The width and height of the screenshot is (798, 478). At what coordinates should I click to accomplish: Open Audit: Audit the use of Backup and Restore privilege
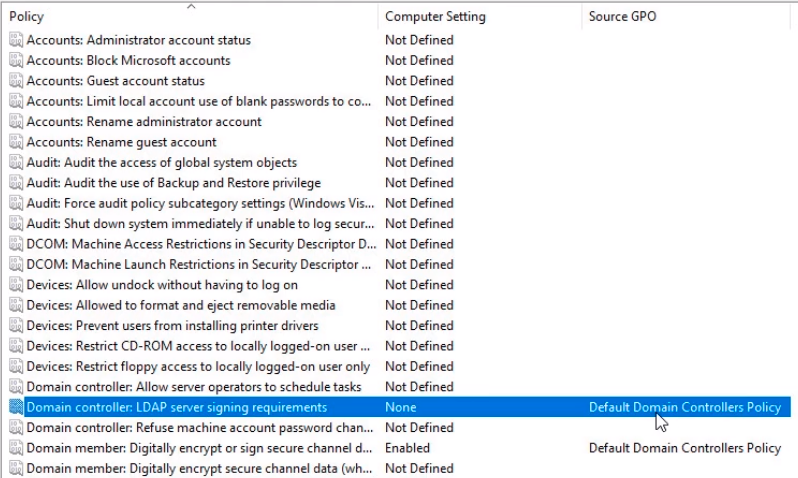point(173,183)
